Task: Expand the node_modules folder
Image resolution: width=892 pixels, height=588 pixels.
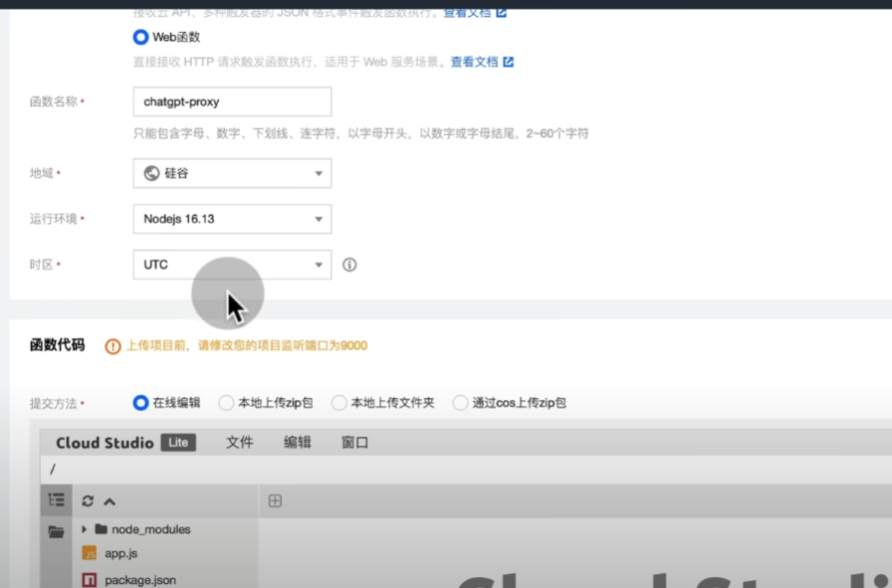Action: 85,529
